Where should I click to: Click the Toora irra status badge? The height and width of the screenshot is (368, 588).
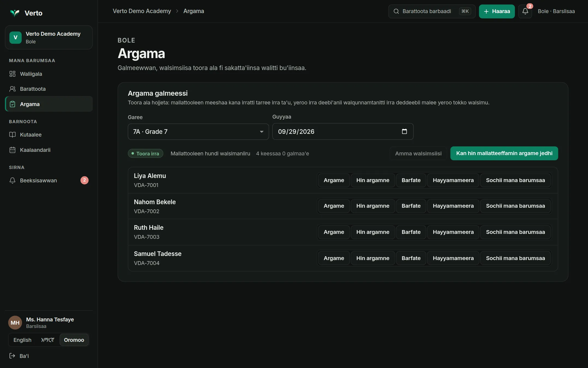145,153
